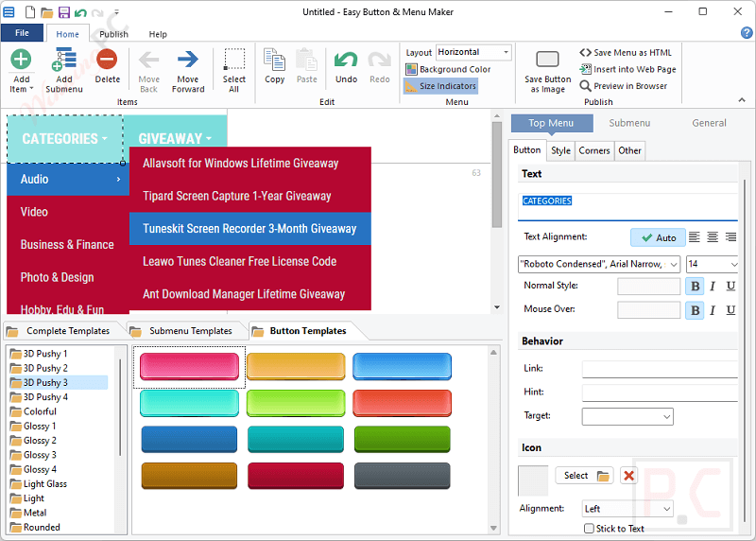
Task: Click Insert into Web Page
Action: 627,69
